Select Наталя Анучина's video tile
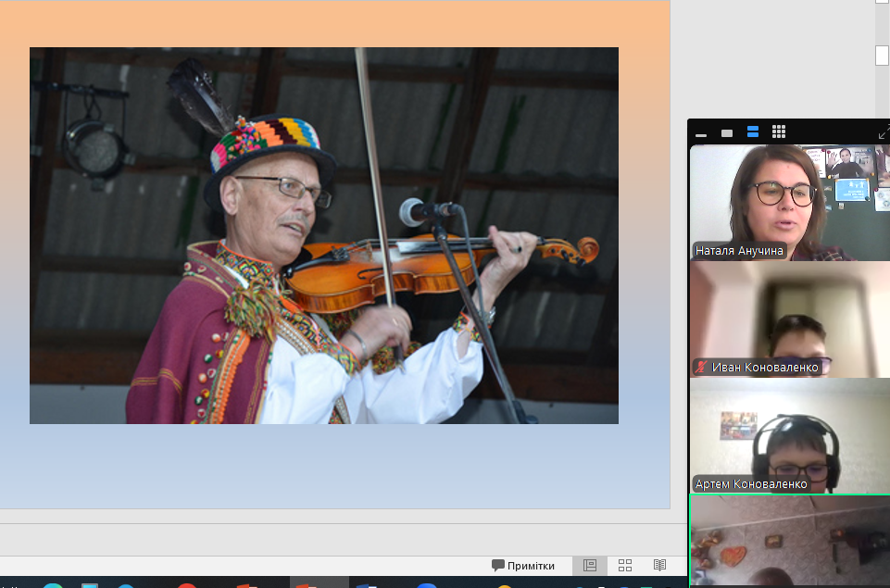Screen dimensions: 890x588 [x=790, y=203]
